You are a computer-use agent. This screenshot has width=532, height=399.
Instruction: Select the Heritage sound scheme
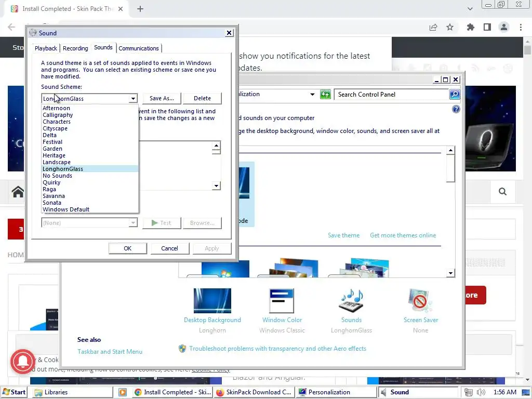coord(90,155)
